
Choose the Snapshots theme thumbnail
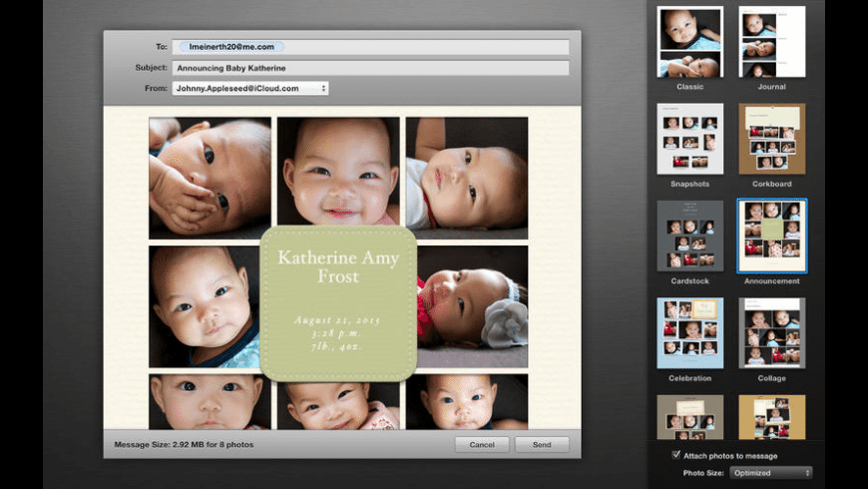689,139
